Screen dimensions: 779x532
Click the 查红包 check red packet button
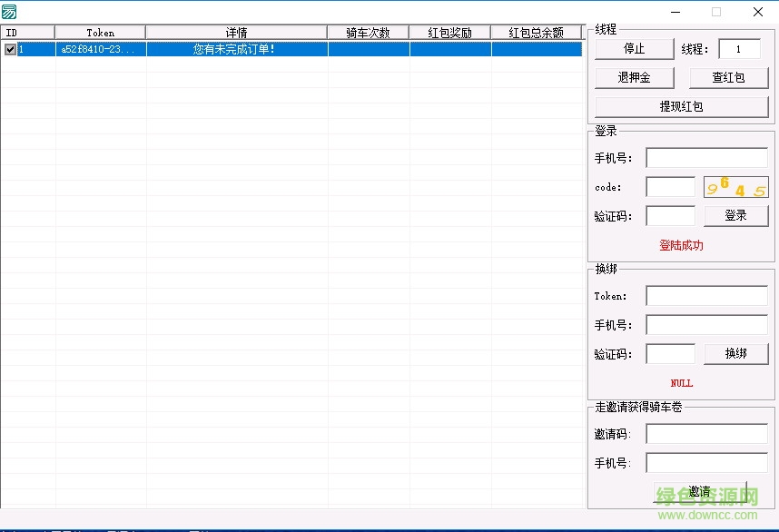(728, 78)
